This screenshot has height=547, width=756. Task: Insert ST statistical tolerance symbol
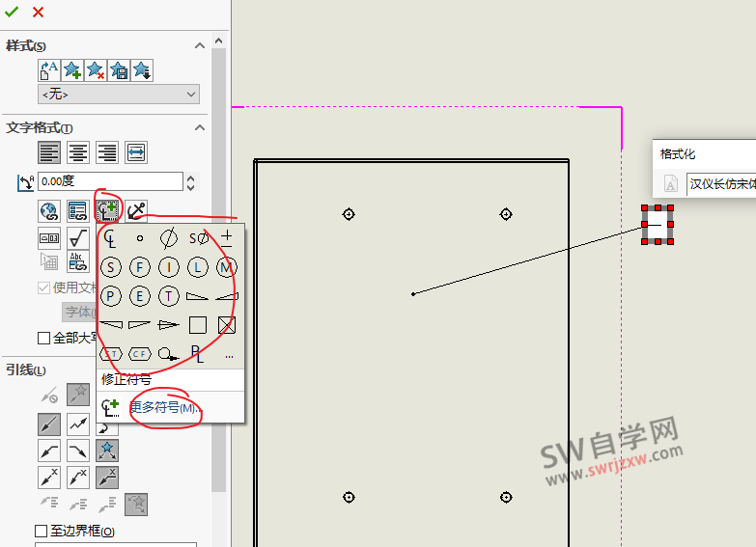[x=111, y=354]
